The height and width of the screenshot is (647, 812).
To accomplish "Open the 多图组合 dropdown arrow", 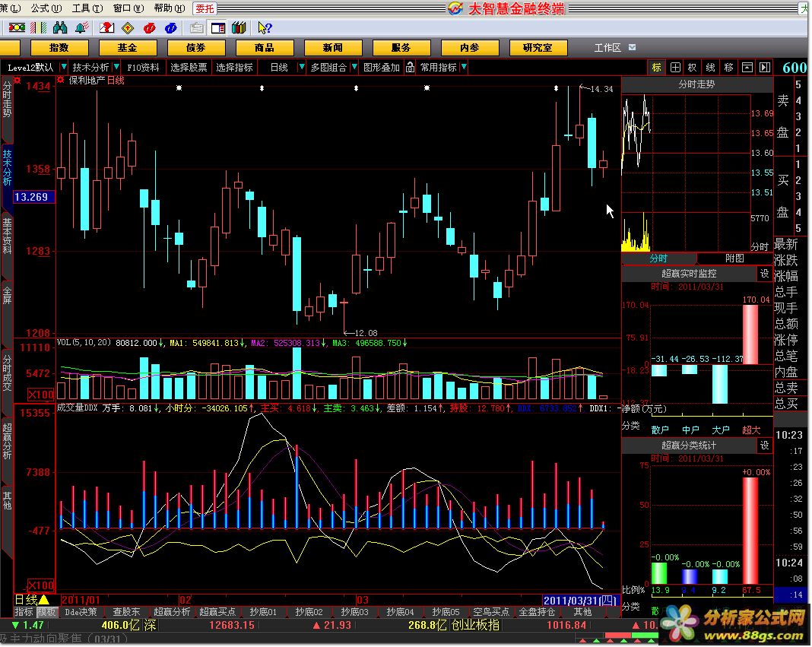I will coord(354,68).
